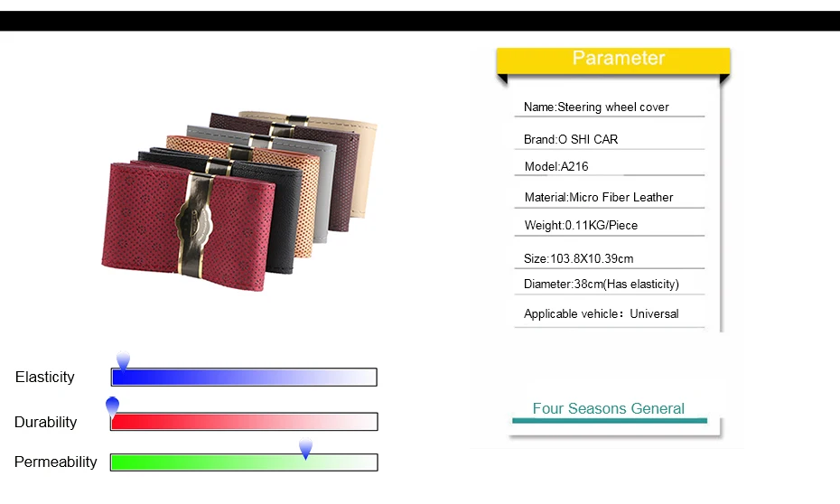Click the Durability red gradient bar
The height and width of the screenshot is (504, 840).
244,422
